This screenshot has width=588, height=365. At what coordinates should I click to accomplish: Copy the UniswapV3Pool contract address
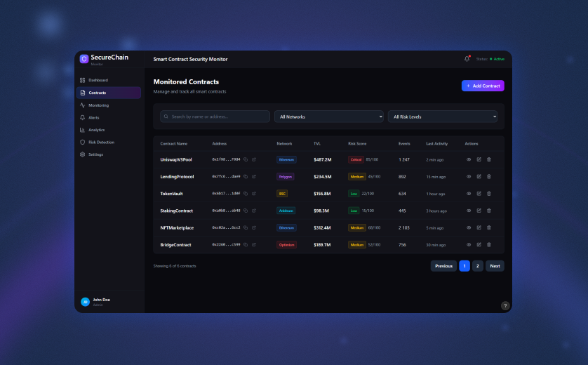pos(246,159)
